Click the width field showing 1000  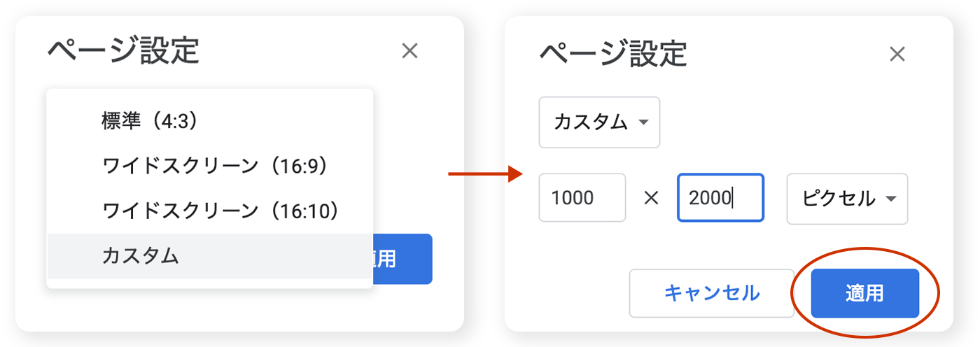[582, 198]
